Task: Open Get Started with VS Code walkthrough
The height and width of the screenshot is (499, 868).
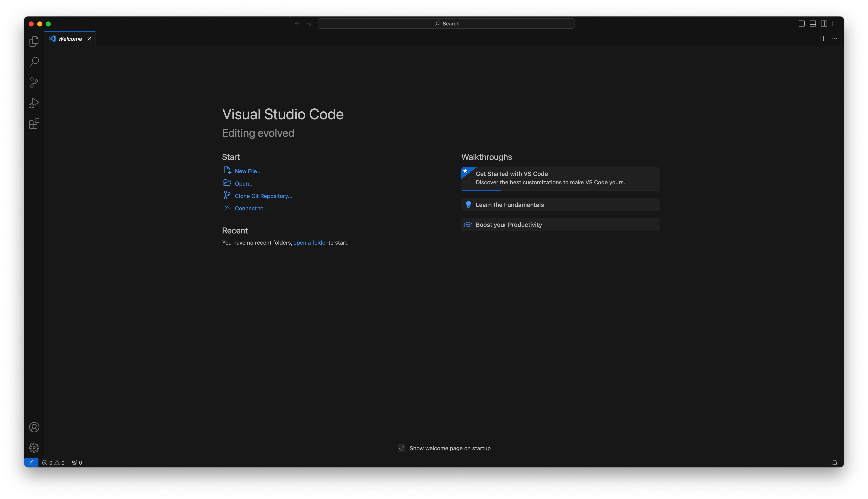Action: pyautogui.click(x=560, y=179)
